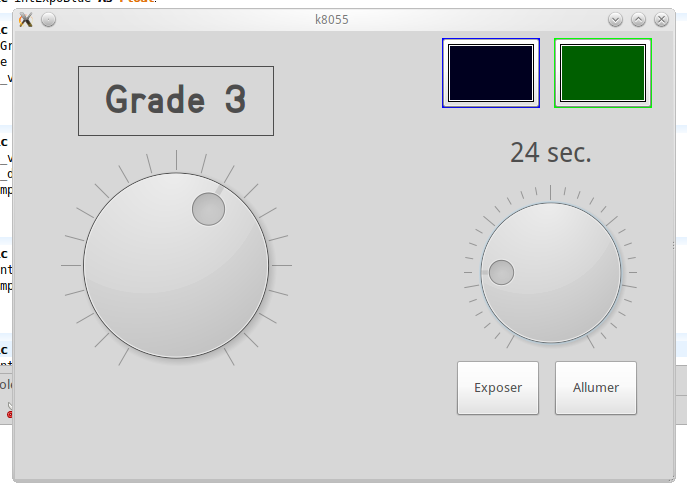Click the X application icon in title bar
Viewport: 687px width, 491px height.
click(26, 19)
